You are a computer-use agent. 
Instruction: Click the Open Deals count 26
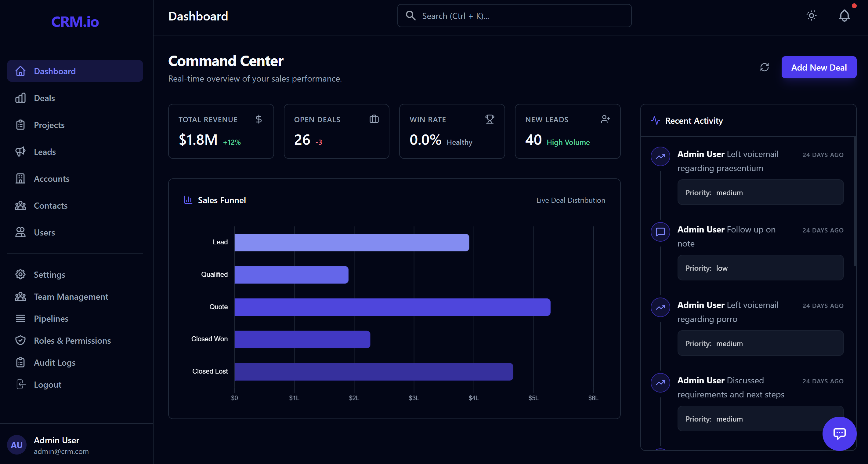tap(302, 140)
